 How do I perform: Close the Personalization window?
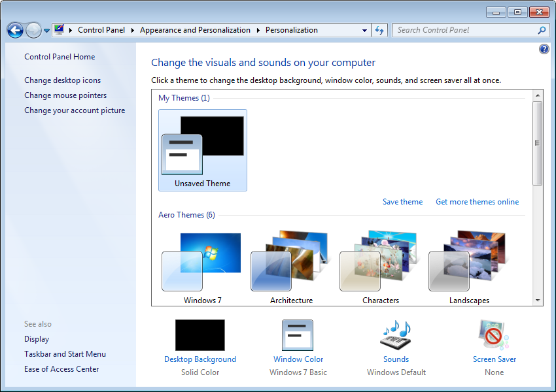539,12
